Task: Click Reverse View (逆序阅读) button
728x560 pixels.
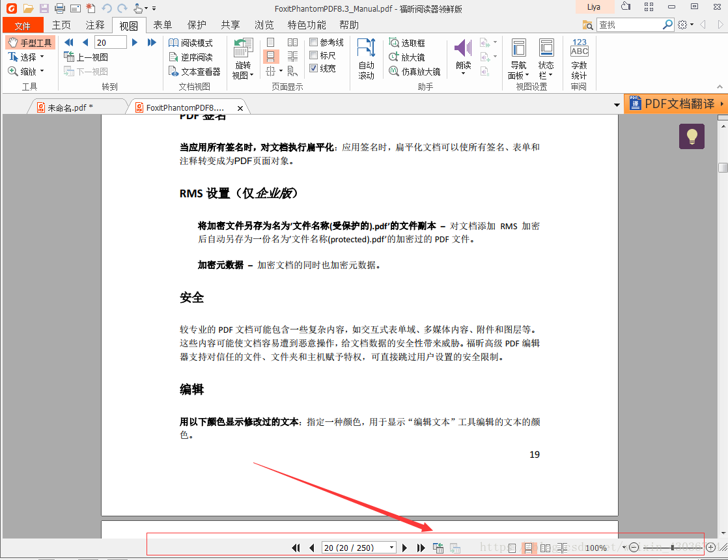Action: 190,57
